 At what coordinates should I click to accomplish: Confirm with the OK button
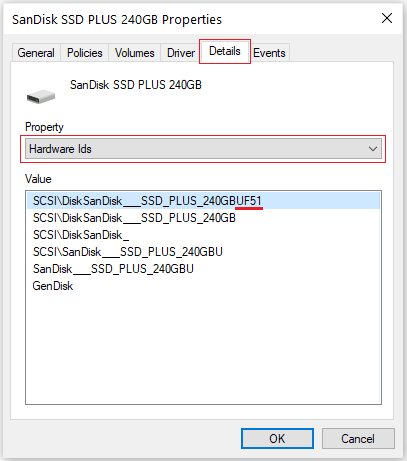point(277,438)
